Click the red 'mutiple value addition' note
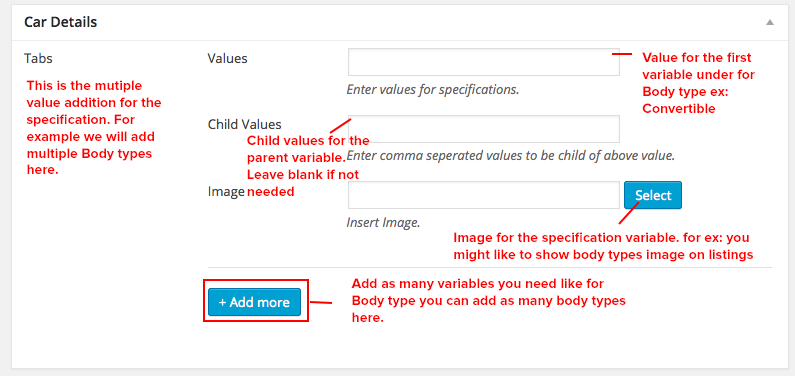 click(94, 128)
